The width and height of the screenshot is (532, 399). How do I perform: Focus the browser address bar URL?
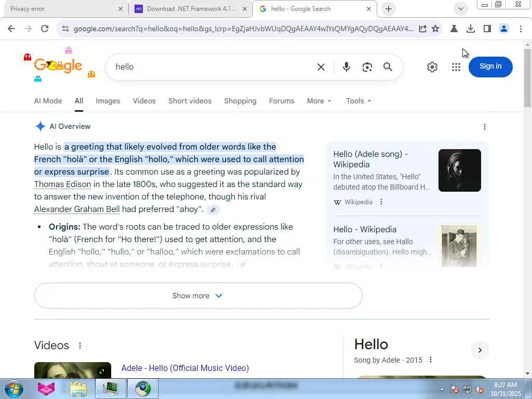point(243,29)
